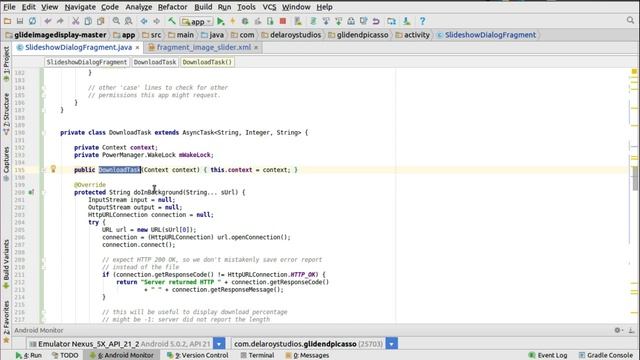Click the DownloadTask() constructor breadcrumb

207,62
